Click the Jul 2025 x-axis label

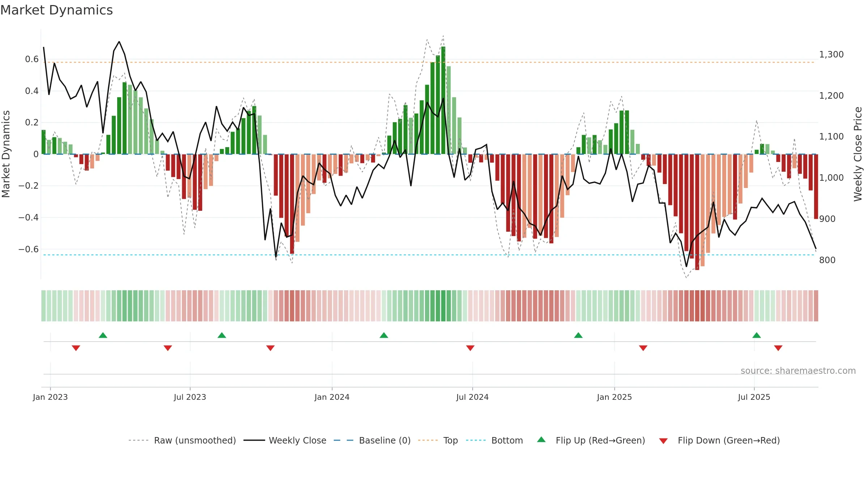[754, 397]
